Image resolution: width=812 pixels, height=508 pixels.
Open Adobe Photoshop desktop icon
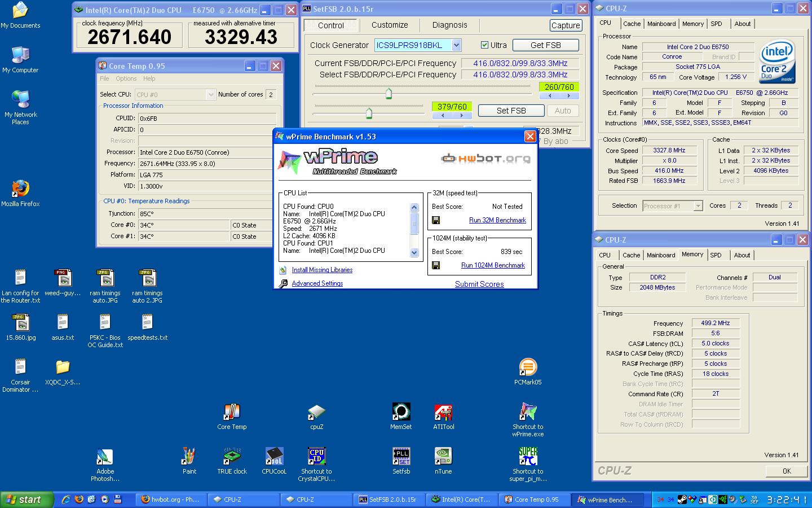pos(105,465)
